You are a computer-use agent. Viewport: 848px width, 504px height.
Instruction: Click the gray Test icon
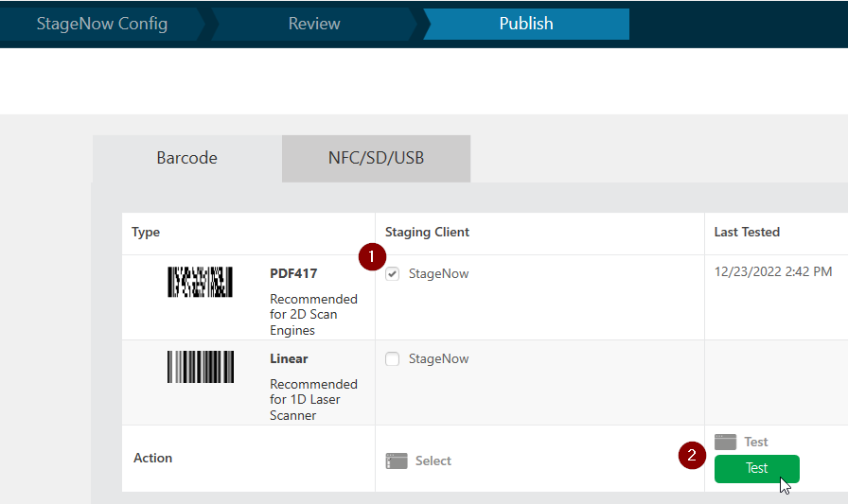coord(725,442)
